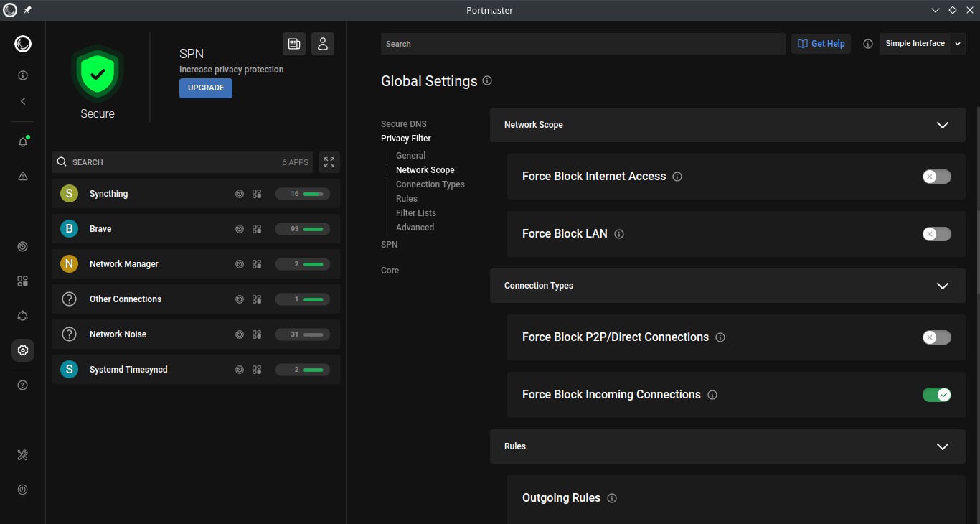The width and height of the screenshot is (980, 524).
Task: Collapse the Rules section
Action: click(943, 446)
